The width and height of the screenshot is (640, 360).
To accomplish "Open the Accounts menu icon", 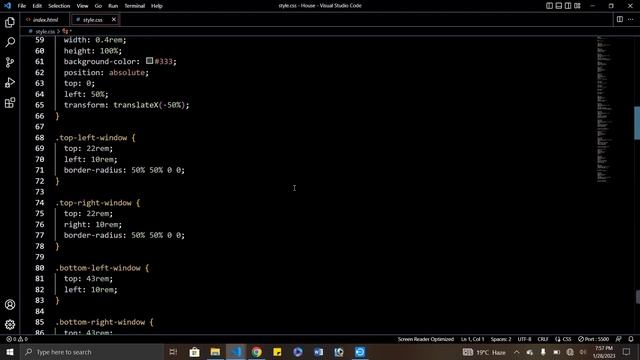I will [10, 304].
